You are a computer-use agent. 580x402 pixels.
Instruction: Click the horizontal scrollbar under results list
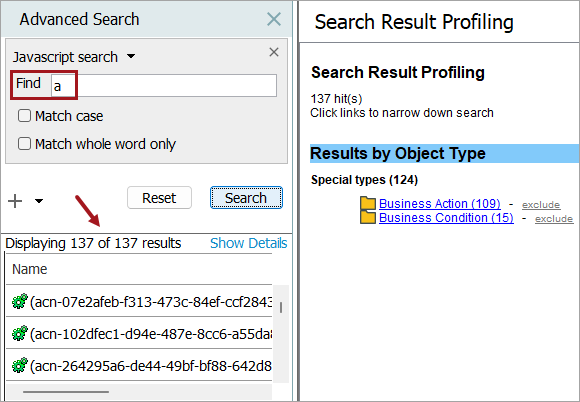click(66, 392)
